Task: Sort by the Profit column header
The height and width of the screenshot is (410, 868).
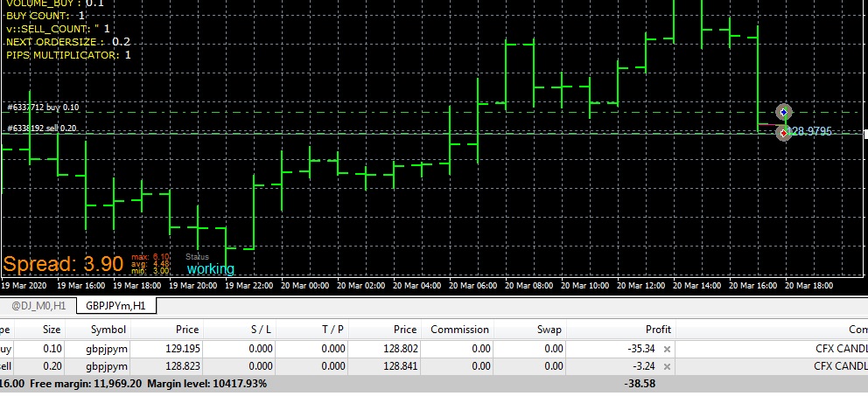Action: (658, 330)
